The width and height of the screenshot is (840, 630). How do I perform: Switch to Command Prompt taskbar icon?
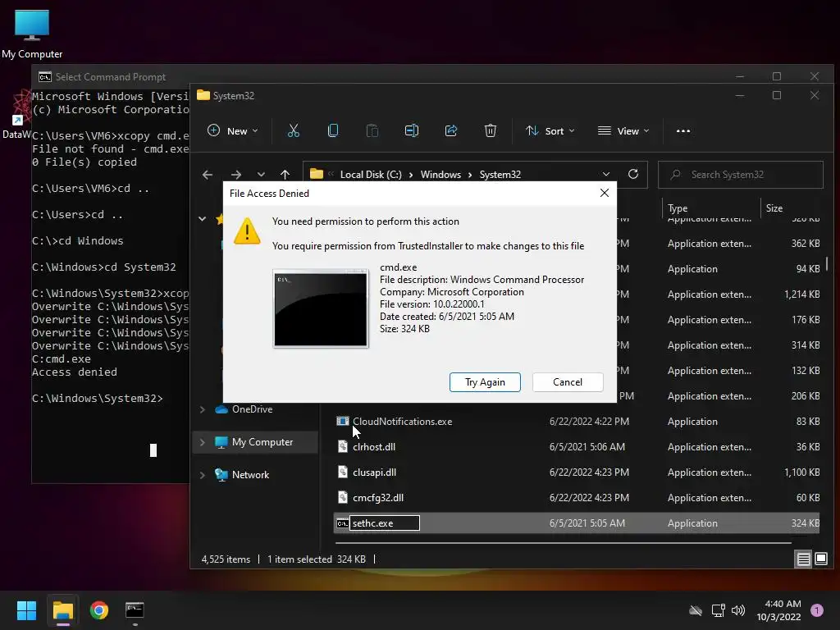(x=135, y=610)
